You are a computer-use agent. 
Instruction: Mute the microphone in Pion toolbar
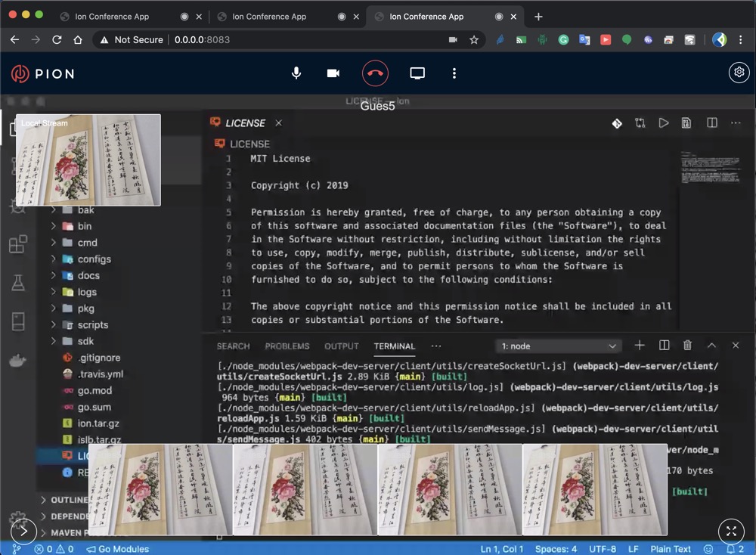(296, 73)
